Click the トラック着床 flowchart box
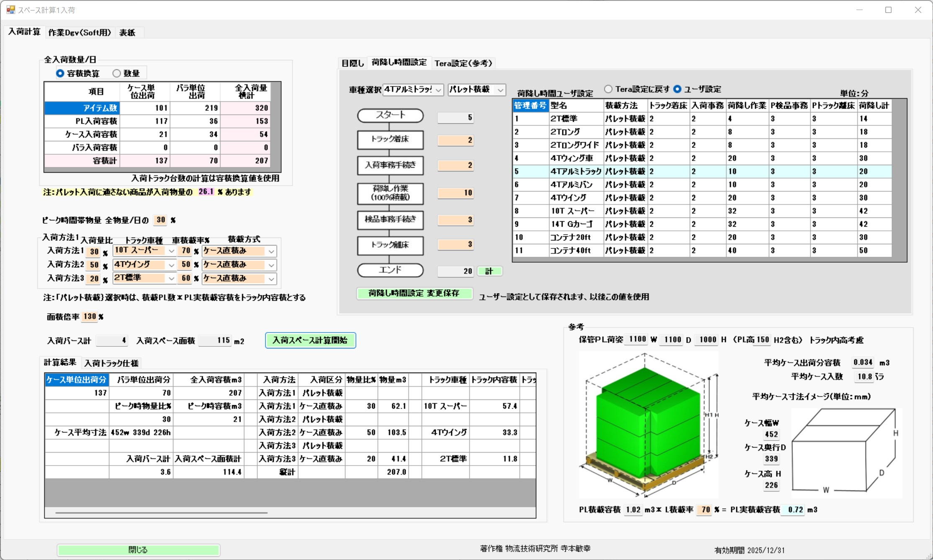The image size is (933, 560). coord(390,139)
